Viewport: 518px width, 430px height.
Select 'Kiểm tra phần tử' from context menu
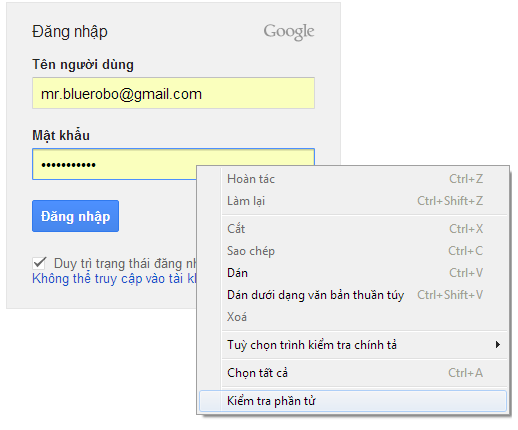[353, 401]
